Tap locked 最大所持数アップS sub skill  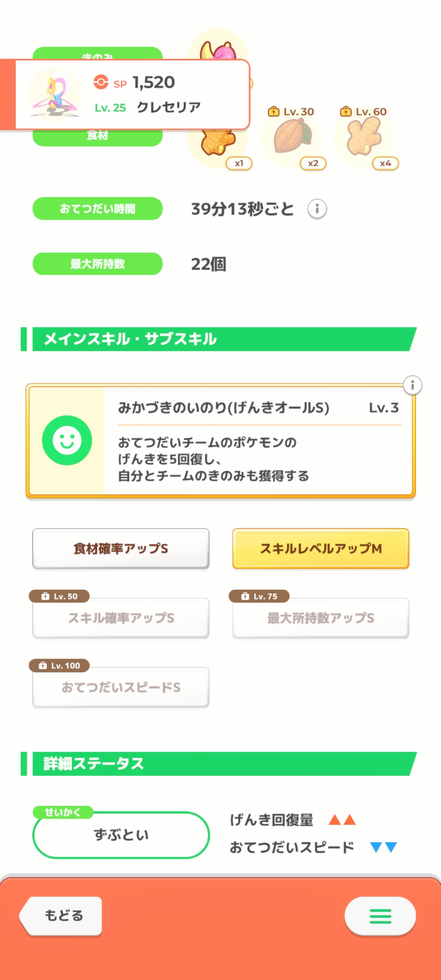click(x=321, y=618)
